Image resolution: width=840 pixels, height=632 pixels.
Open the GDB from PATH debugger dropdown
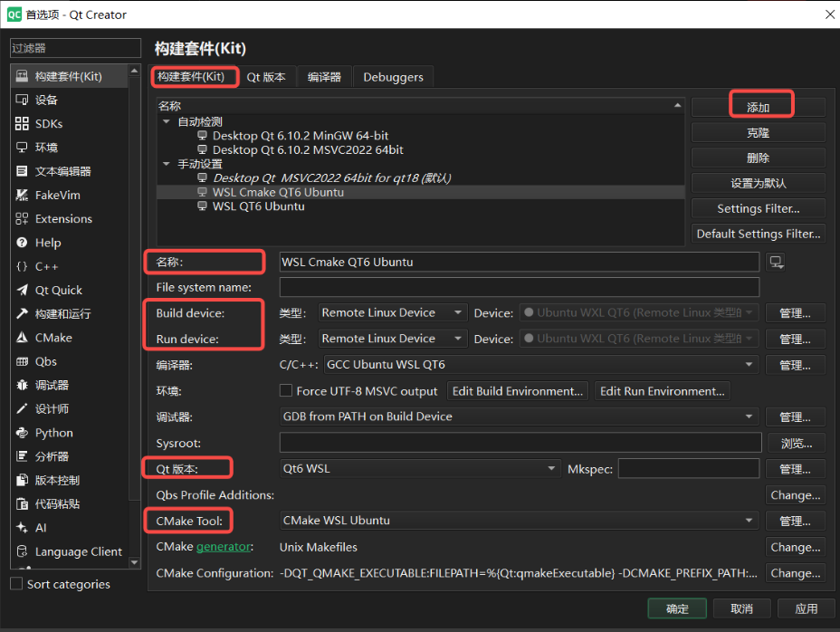point(519,417)
